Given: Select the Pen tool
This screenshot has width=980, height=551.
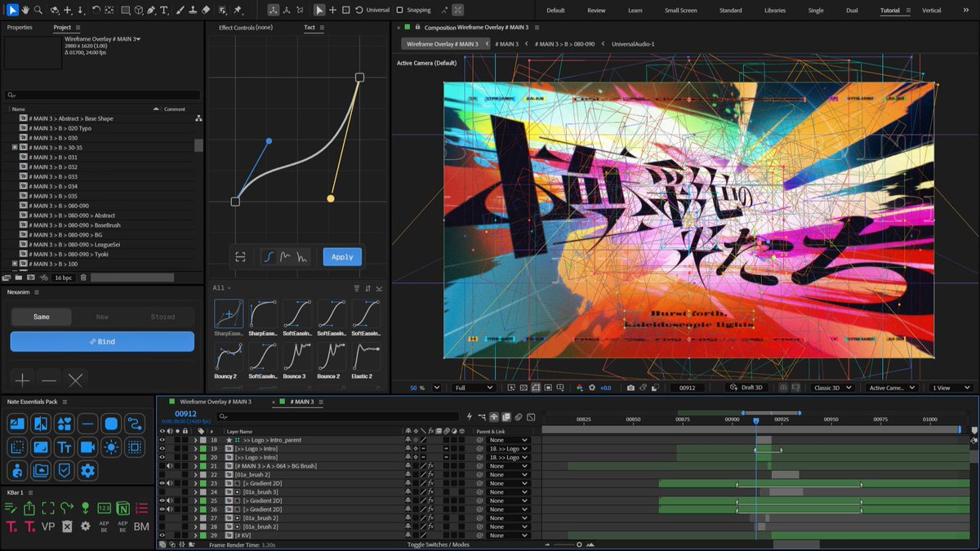Looking at the screenshot, I should (x=151, y=11).
